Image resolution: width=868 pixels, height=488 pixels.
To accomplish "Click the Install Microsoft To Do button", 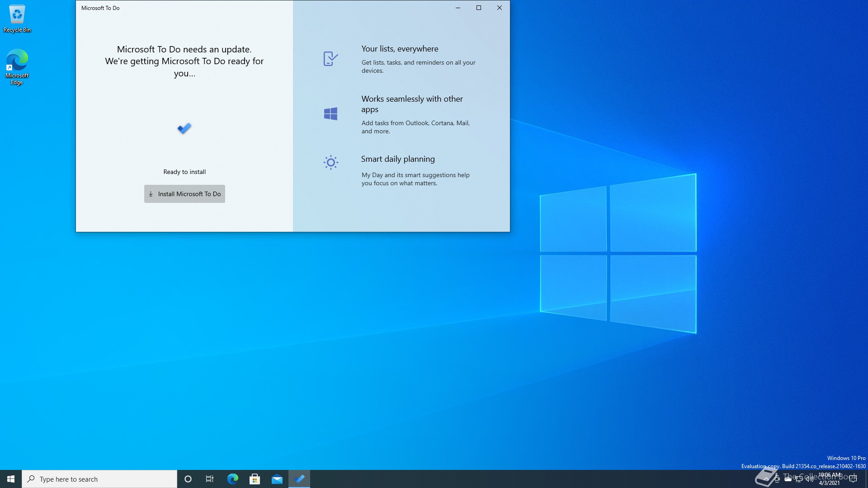I will click(x=184, y=194).
